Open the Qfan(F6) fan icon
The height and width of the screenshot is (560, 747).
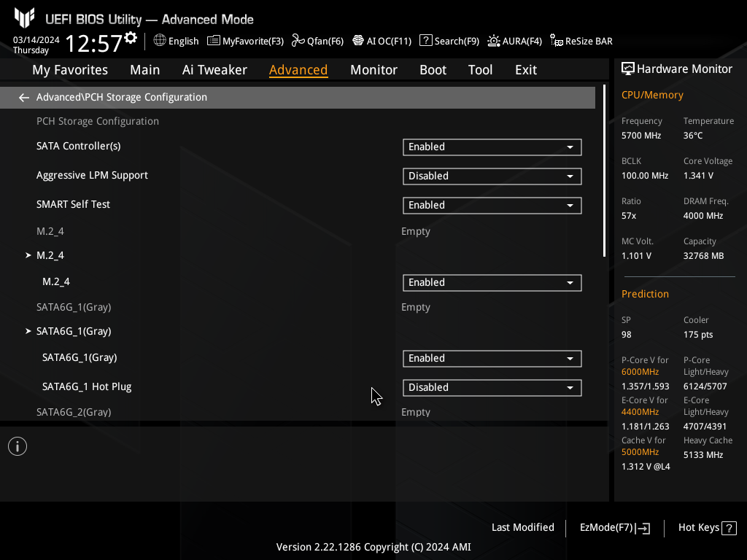298,41
